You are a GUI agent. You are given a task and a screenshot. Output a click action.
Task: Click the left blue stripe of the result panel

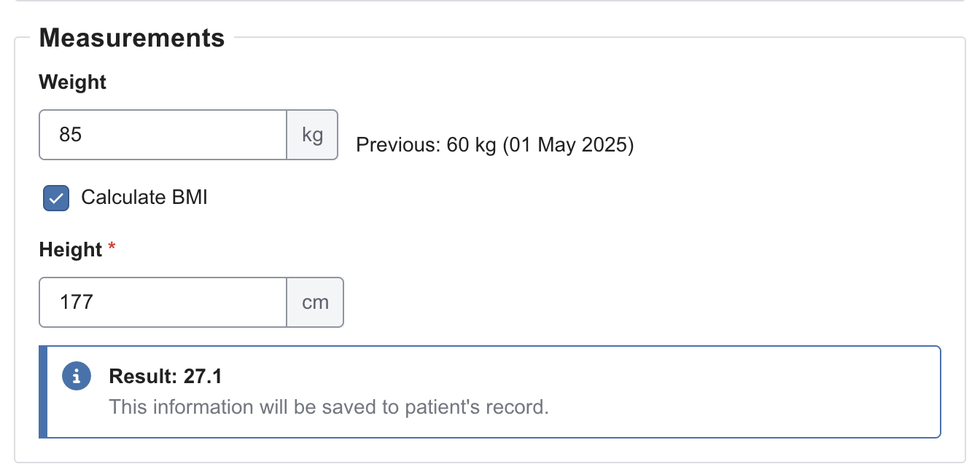pos(43,391)
